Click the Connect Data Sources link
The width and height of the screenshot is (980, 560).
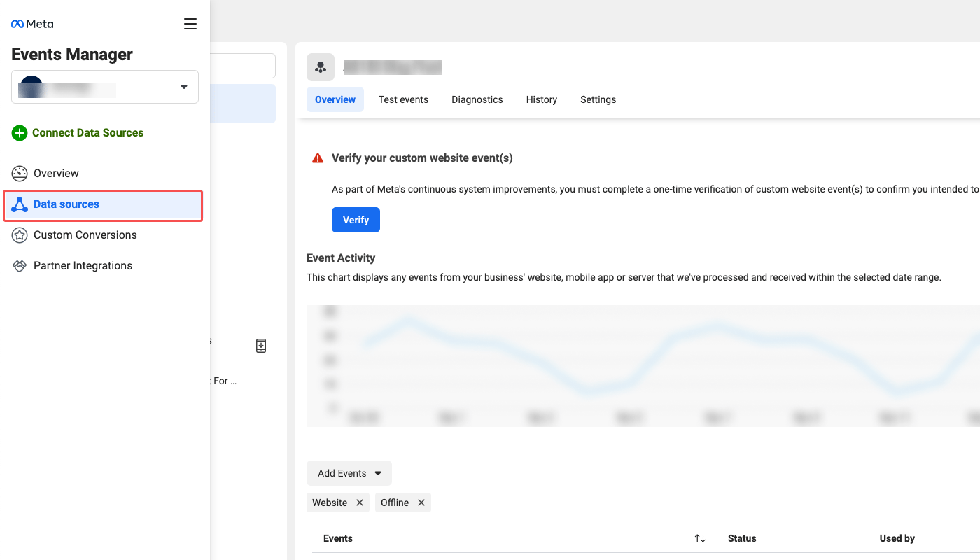88,133
